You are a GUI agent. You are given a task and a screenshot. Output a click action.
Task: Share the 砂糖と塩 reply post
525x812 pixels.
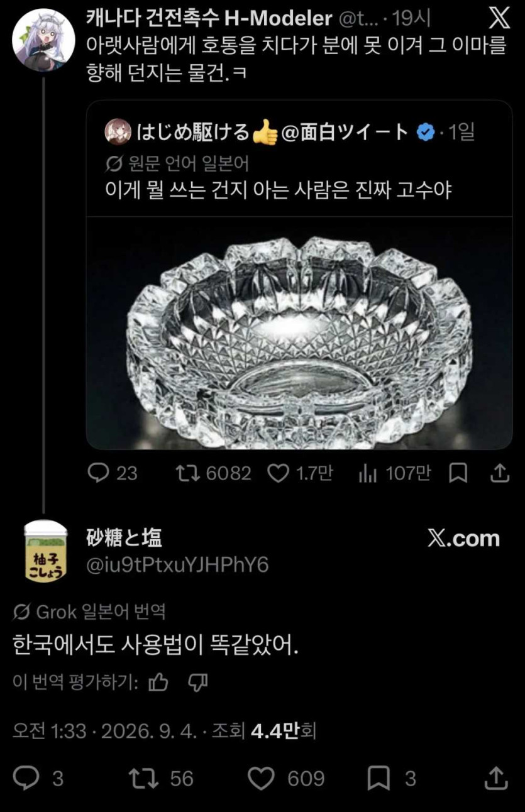point(497,779)
